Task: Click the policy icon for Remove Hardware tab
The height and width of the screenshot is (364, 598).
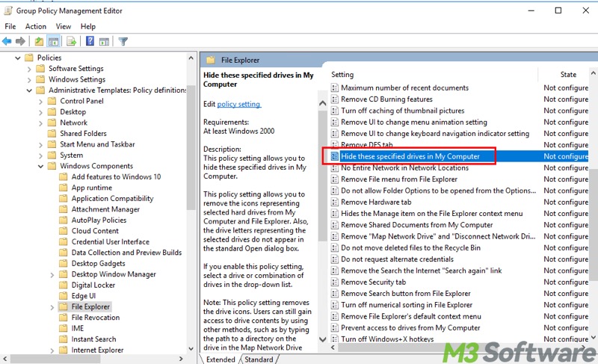Action: pos(335,203)
